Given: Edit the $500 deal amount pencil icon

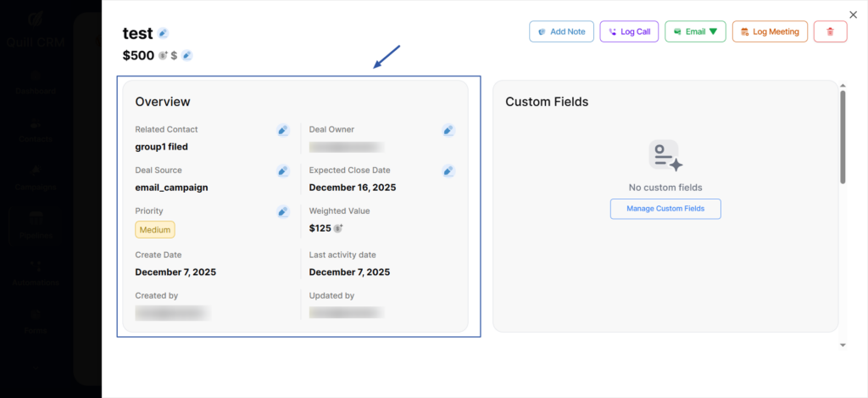Looking at the screenshot, I should [x=186, y=56].
